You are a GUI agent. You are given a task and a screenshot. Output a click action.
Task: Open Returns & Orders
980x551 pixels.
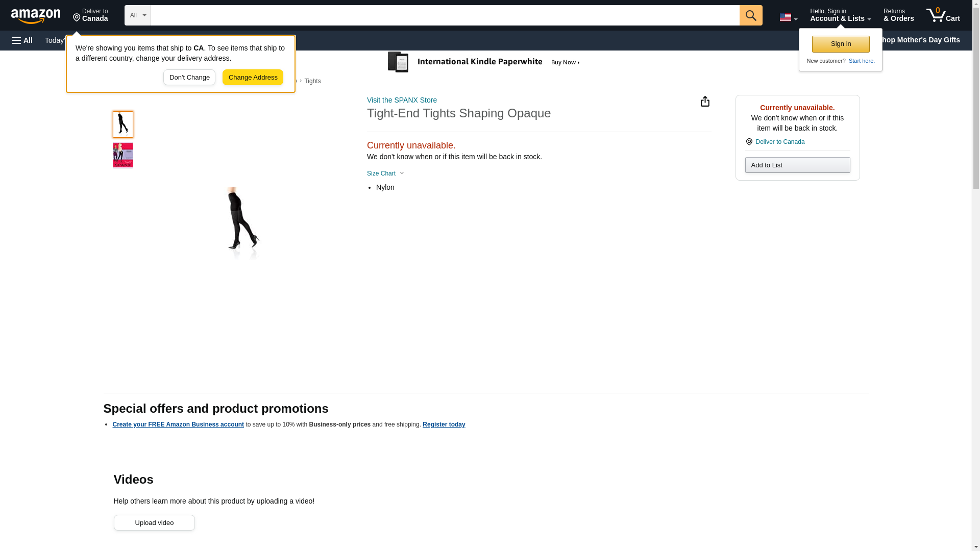898,15
